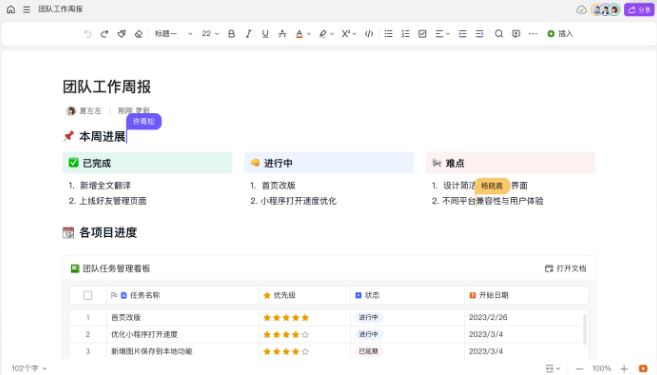Screen dimensions: 657x375
Task: Toggle bold formatting
Action: 231,34
